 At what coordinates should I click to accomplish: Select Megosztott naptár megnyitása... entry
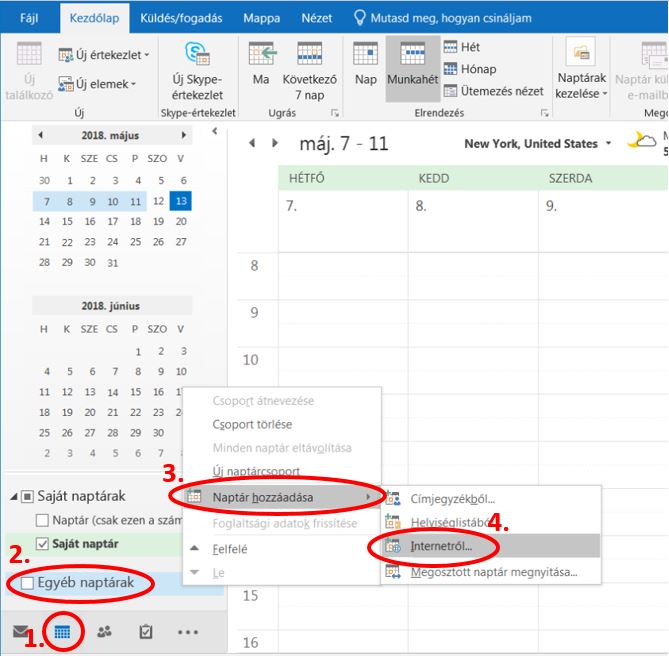click(493, 572)
